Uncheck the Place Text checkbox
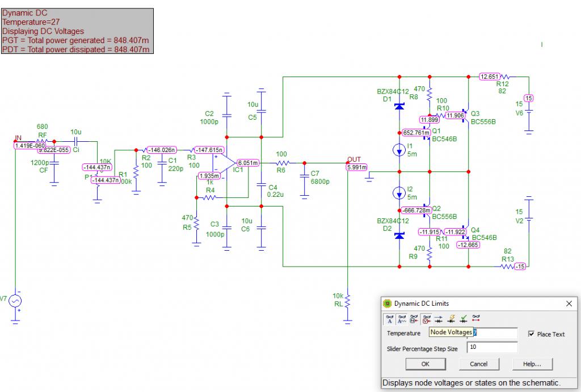This screenshot has width=581, height=392. [531, 334]
